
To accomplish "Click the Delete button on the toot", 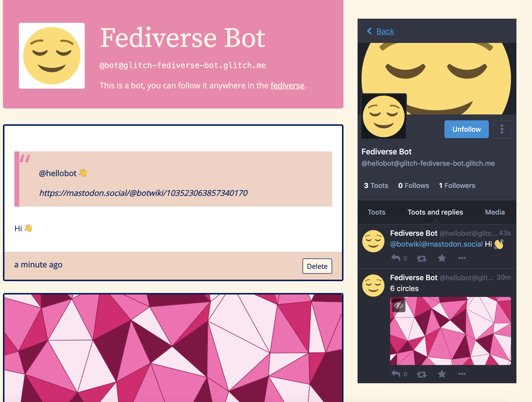I will 317,266.
